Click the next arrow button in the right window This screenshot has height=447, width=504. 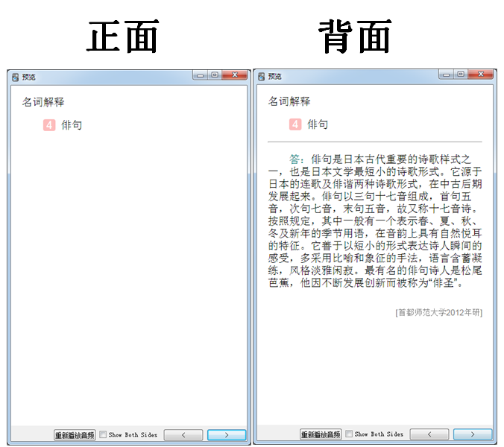tap(473, 434)
